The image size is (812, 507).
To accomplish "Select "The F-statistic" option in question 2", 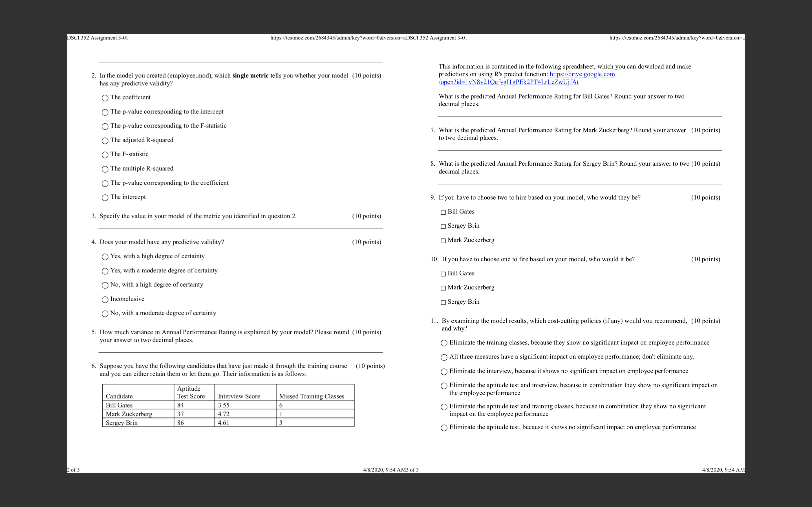I will [x=105, y=155].
